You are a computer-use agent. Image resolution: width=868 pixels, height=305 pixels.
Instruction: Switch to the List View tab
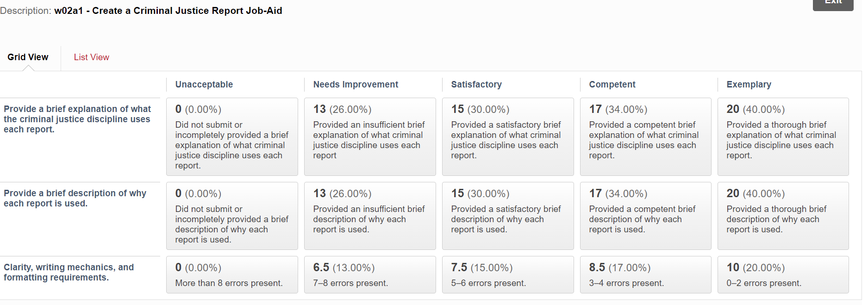tap(91, 57)
